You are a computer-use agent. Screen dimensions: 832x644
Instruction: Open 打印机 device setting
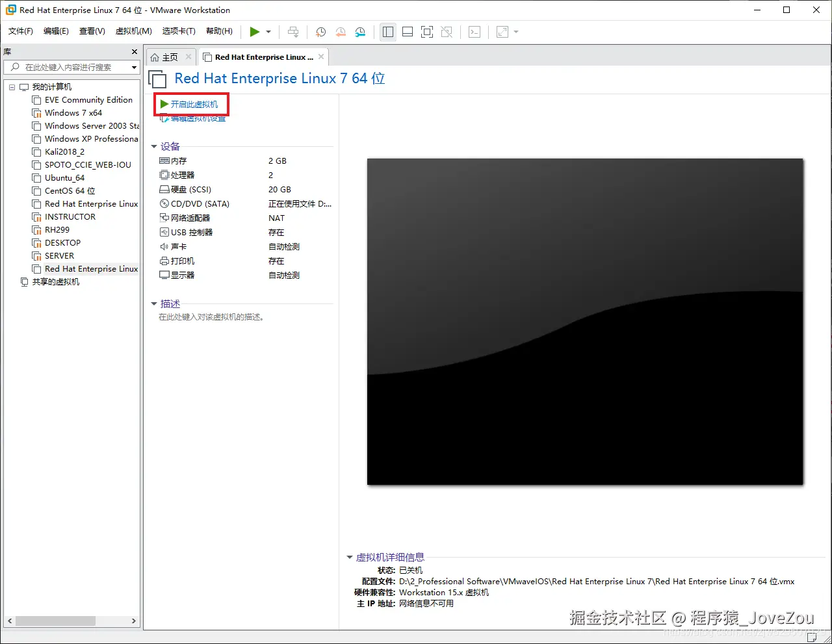tap(183, 261)
